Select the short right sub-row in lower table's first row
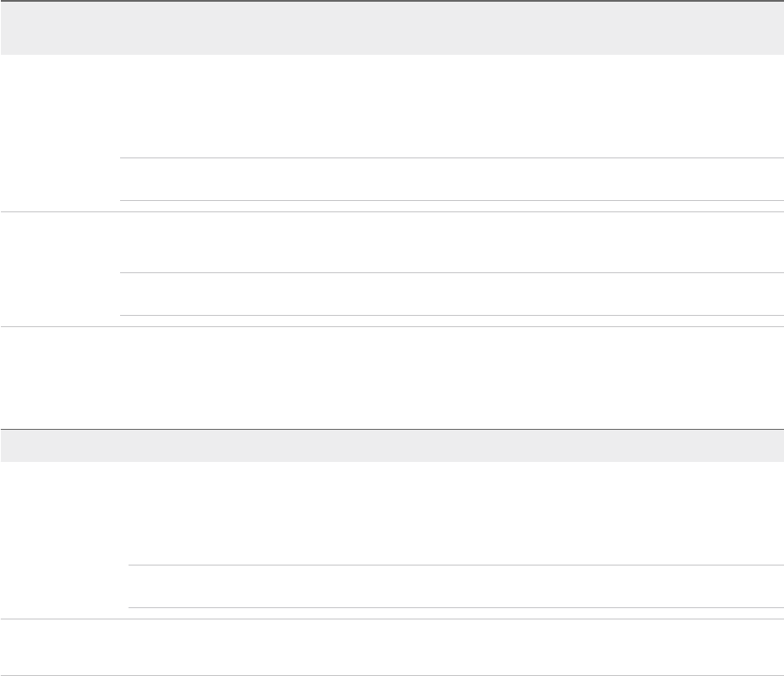The width and height of the screenshot is (784, 676). point(456,587)
